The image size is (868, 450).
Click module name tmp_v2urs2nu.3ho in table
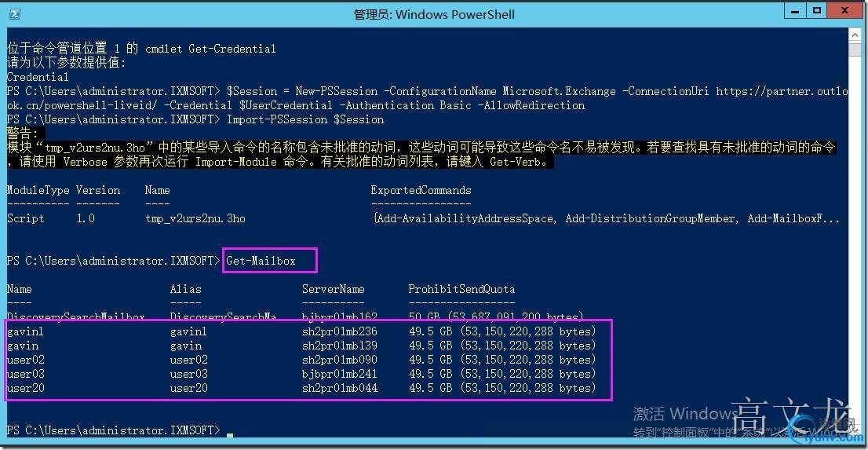tap(195, 218)
